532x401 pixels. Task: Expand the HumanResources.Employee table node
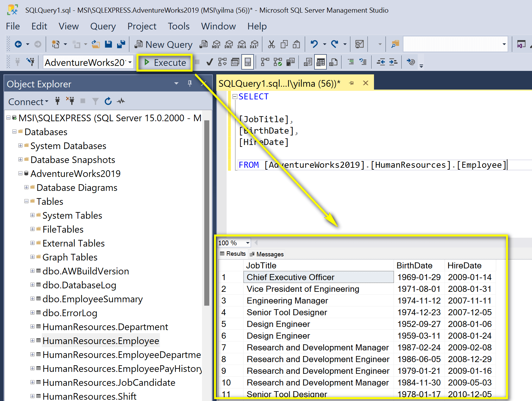[33, 341]
